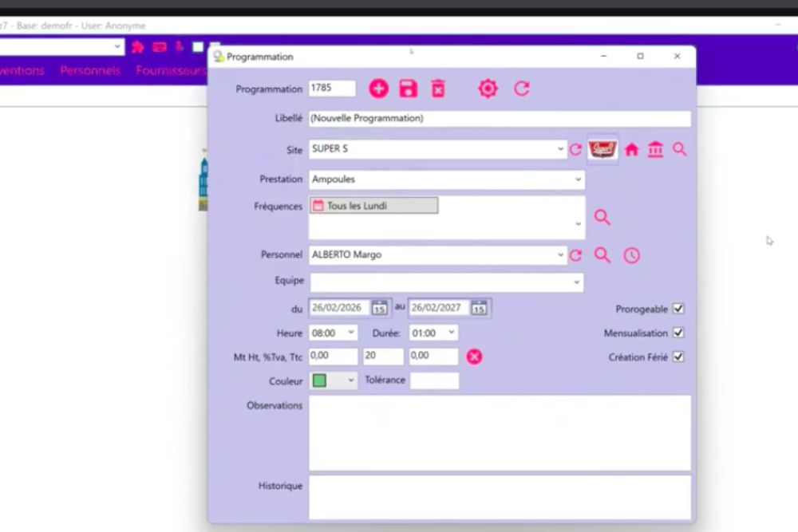This screenshot has height=532, width=798.
Task: Delete the programmation via the trash icon
Action: 437,88
